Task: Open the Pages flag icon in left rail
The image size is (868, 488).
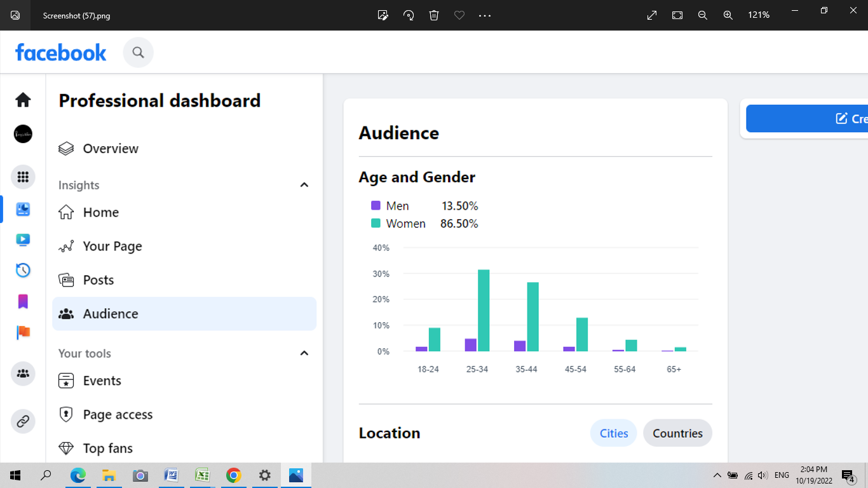Action: [23, 332]
